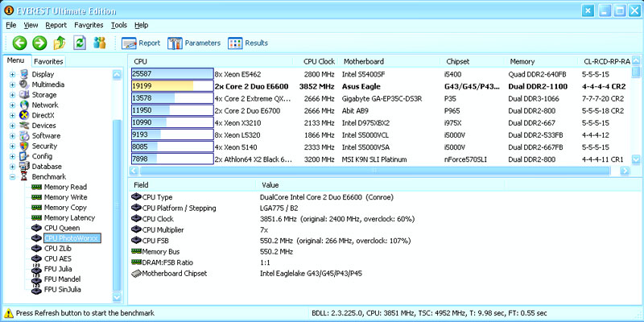
Task: Click tree scrollbar down arrow
Action: tap(117, 296)
